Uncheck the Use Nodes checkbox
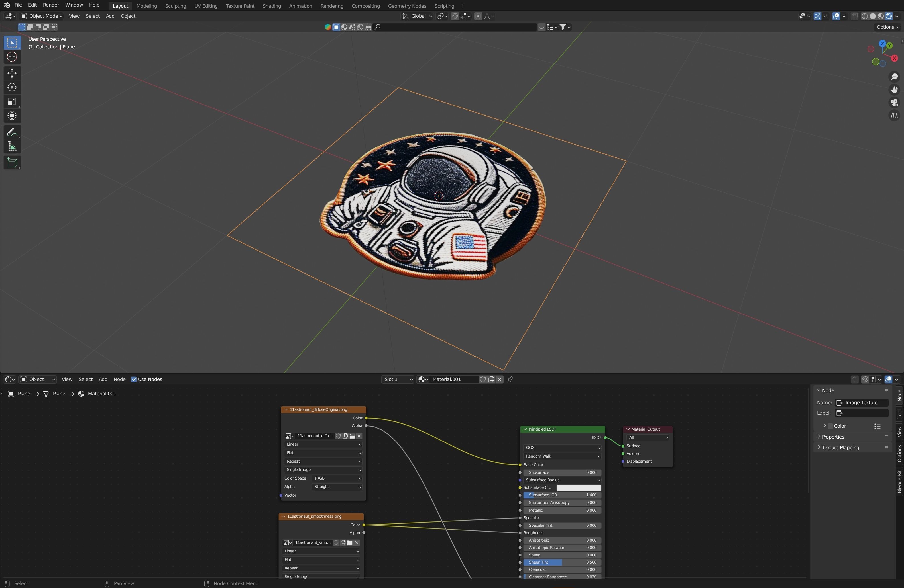The width and height of the screenshot is (904, 588). [134, 379]
